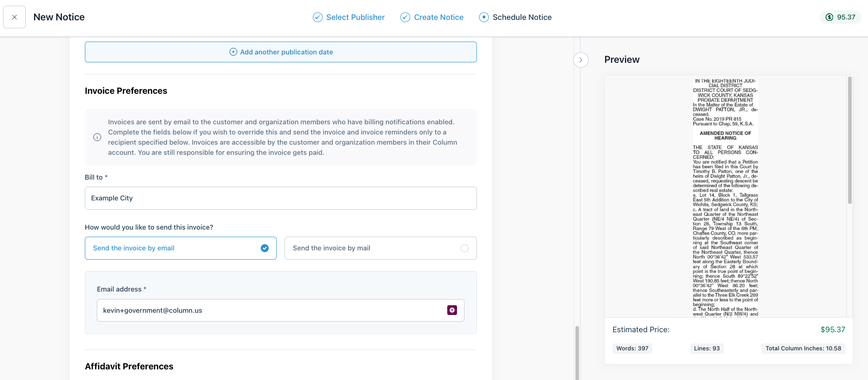Viewport: 868px width, 380px height.
Task: Click the plus icon beside Add another publication date
Action: [233, 52]
